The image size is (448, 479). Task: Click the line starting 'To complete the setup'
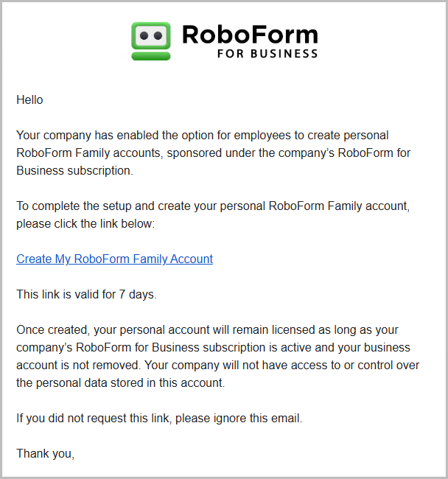[212, 206]
